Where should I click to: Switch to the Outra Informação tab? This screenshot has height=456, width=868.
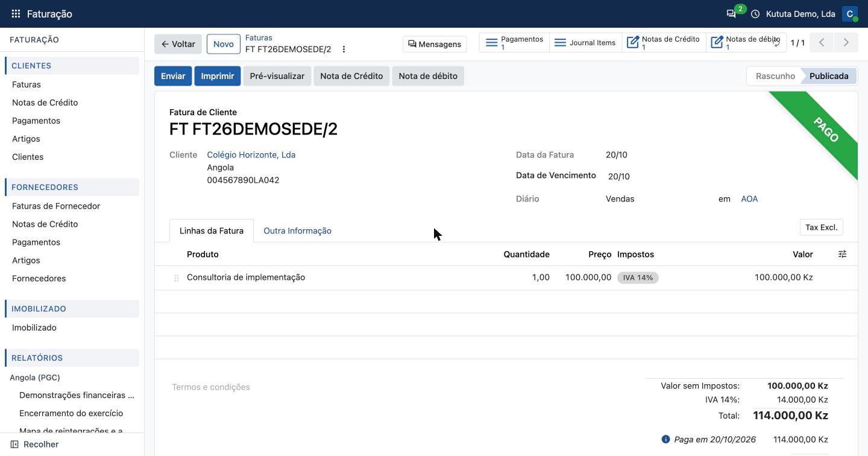[297, 231]
